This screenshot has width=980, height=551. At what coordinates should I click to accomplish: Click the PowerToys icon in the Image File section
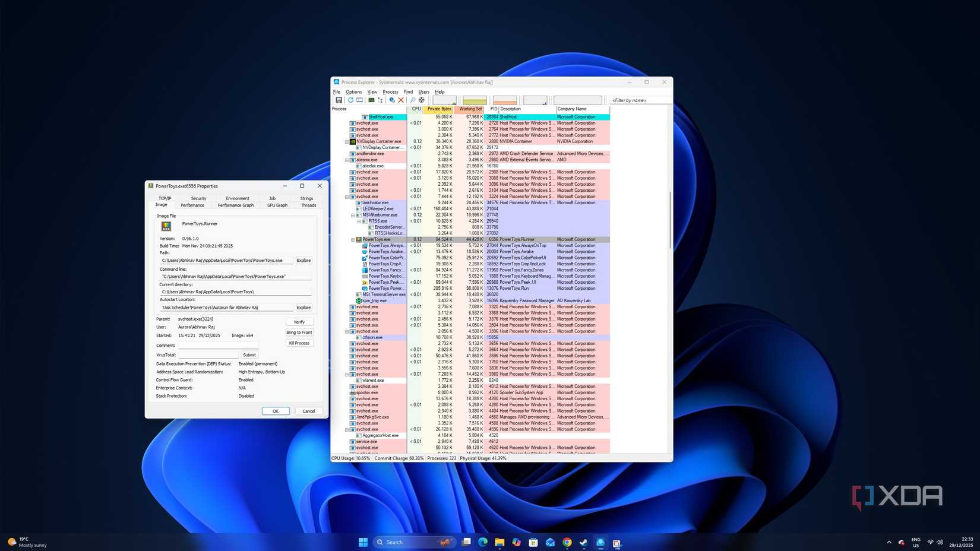tap(166, 226)
